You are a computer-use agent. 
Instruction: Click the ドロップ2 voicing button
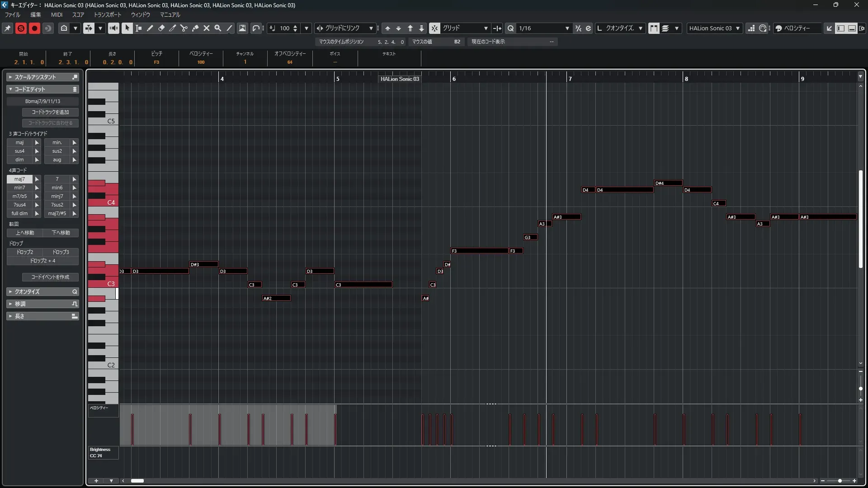25,252
